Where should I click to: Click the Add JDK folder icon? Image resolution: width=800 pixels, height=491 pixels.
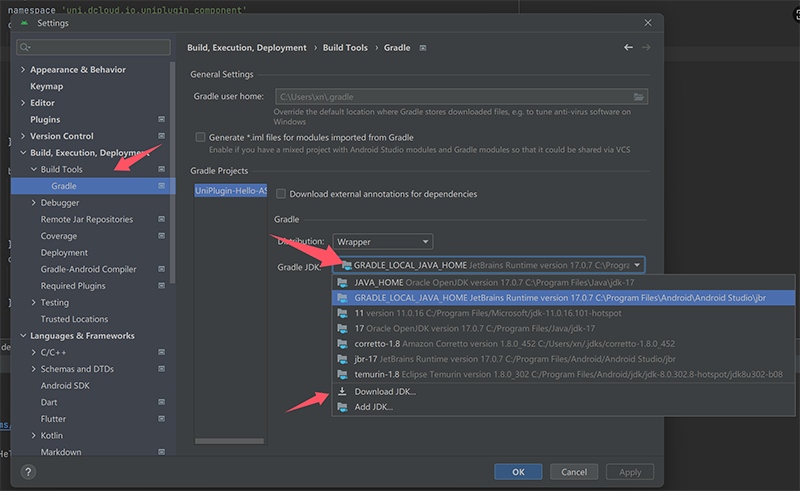click(x=342, y=407)
